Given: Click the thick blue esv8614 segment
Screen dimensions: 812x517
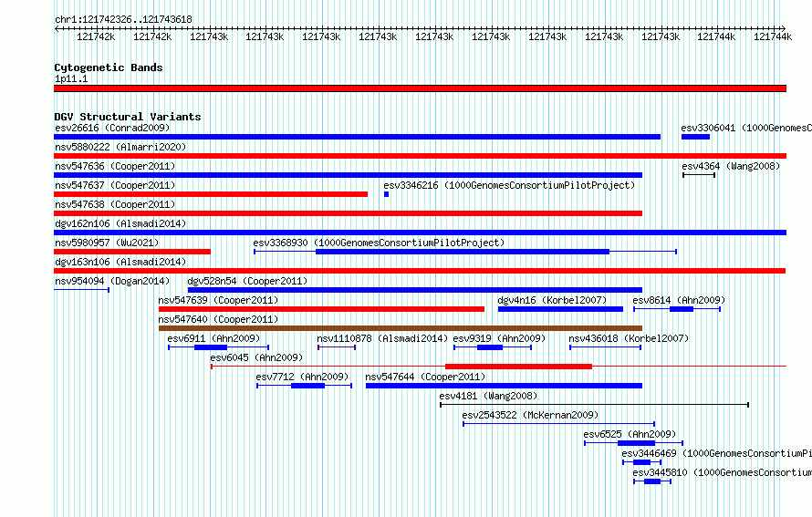Looking at the screenshot, I should 682,309.
